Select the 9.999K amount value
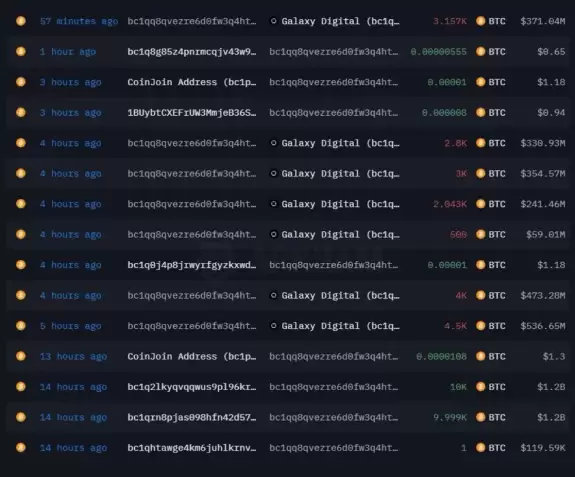The height and width of the screenshot is (477, 575). [x=450, y=417]
